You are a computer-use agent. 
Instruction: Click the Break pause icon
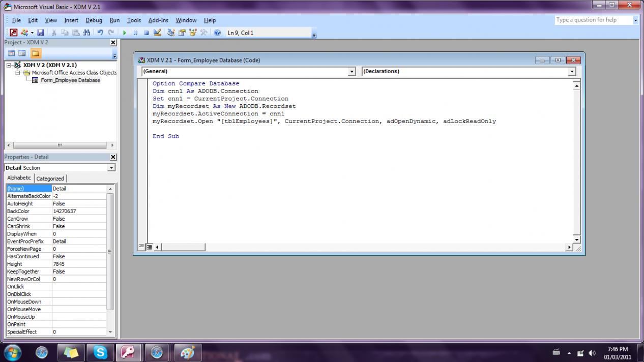pyautogui.click(x=135, y=33)
